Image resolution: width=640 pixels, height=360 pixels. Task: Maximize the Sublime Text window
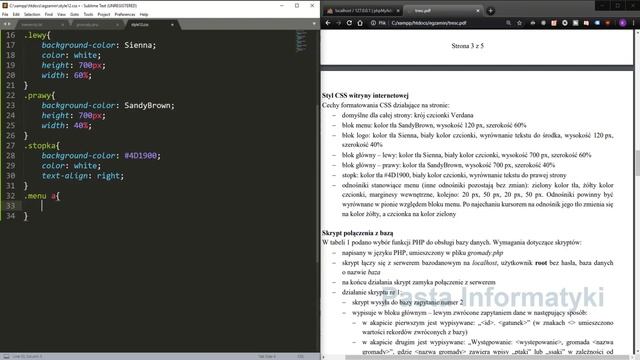(297, 6)
